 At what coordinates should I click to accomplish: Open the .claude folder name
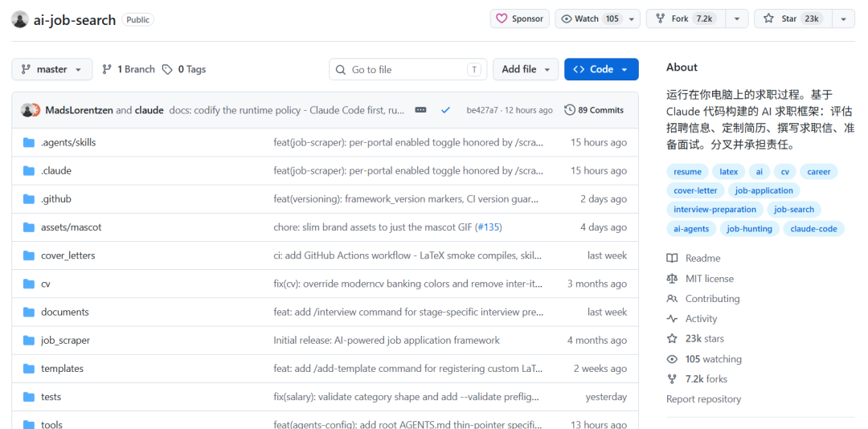click(56, 171)
